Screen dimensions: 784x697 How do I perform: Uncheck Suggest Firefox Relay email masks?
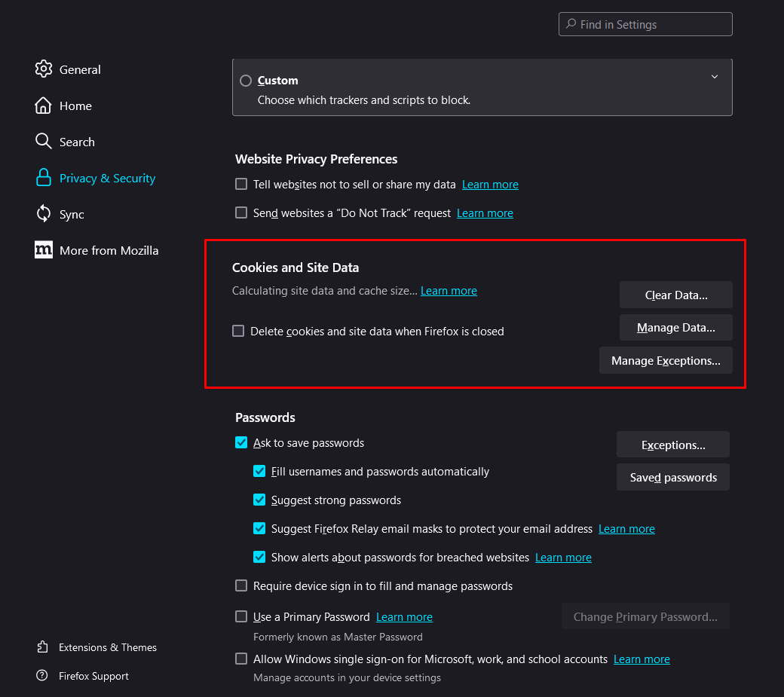coord(259,528)
